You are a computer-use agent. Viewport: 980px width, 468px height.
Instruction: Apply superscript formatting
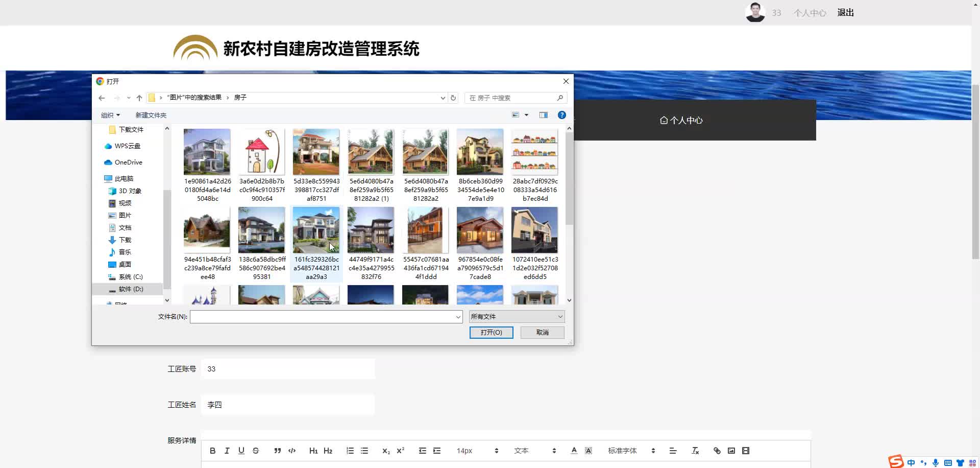[401, 451]
